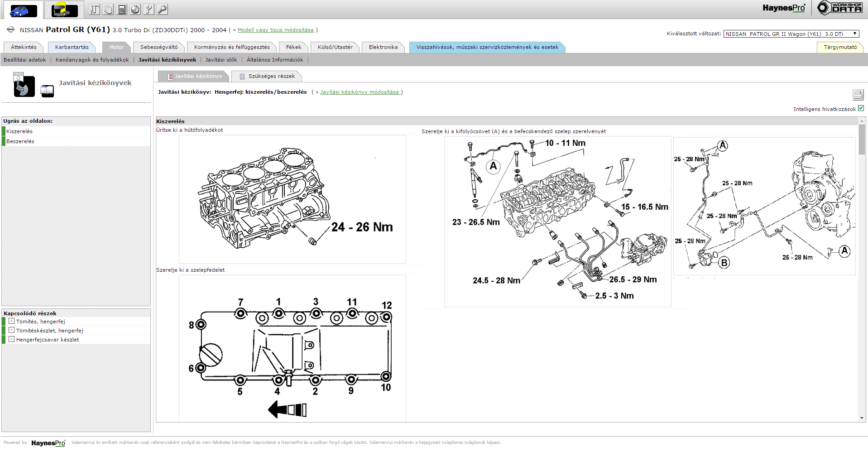Open the tools hammer icon
The width and height of the screenshot is (868, 457).
point(94,9)
